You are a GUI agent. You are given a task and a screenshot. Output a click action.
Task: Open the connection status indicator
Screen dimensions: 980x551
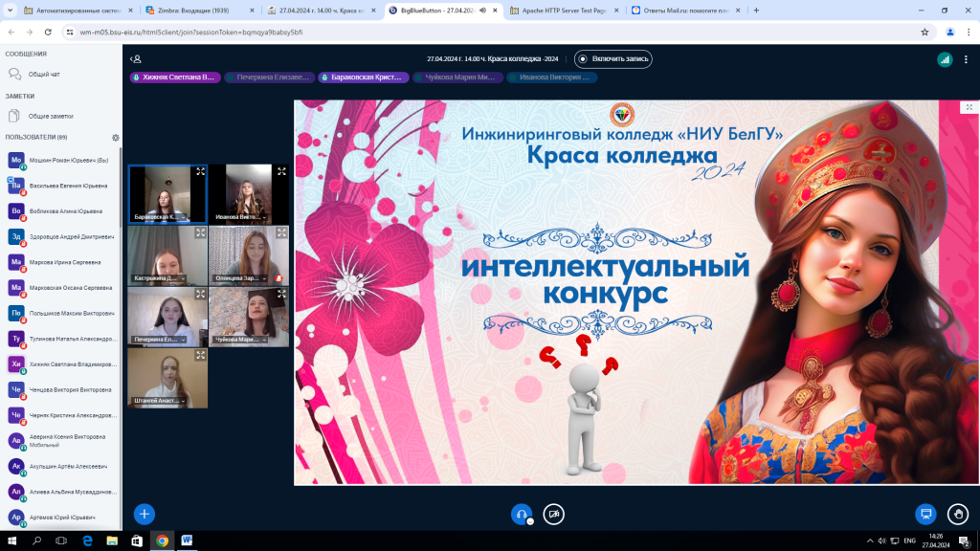(945, 59)
